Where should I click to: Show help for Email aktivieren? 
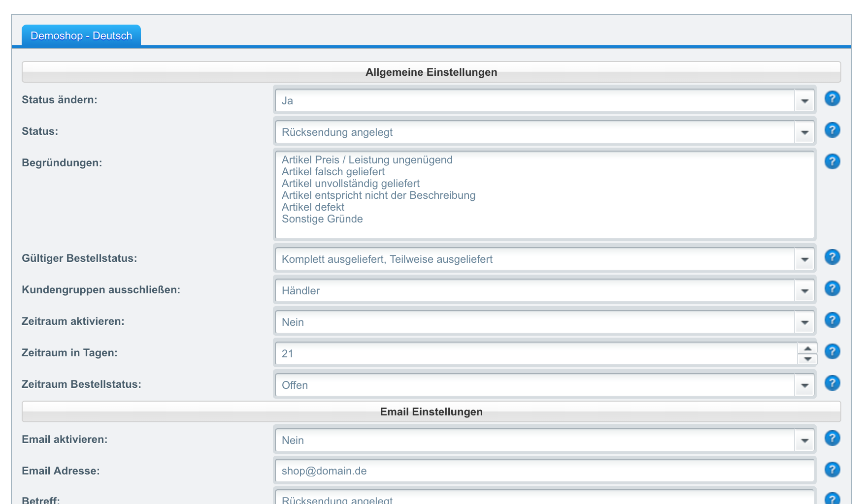click(832, 439)
